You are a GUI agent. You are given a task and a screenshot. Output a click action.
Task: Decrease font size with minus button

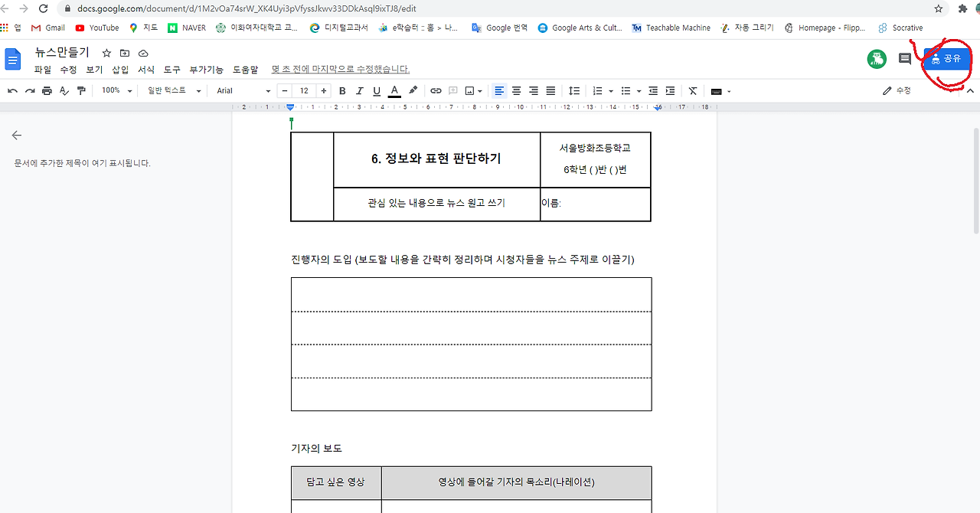[x=285, y=90]
